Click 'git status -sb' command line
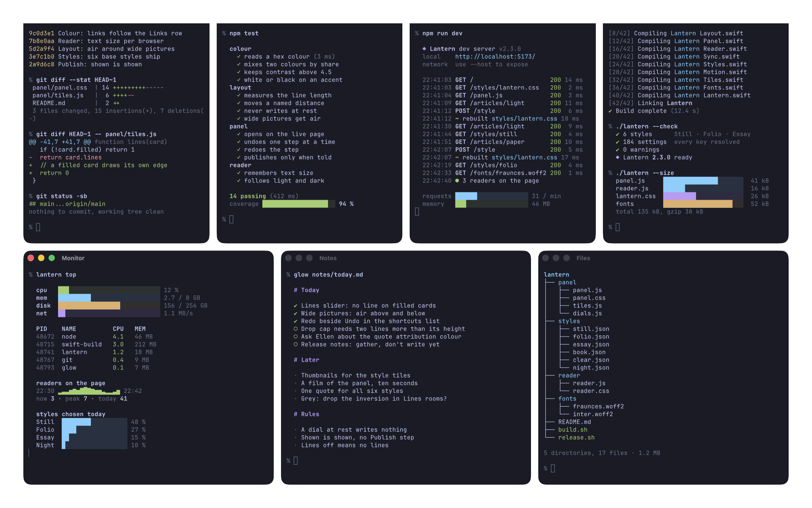Viewport: 812px width, 508px height. tap(61, 196)
